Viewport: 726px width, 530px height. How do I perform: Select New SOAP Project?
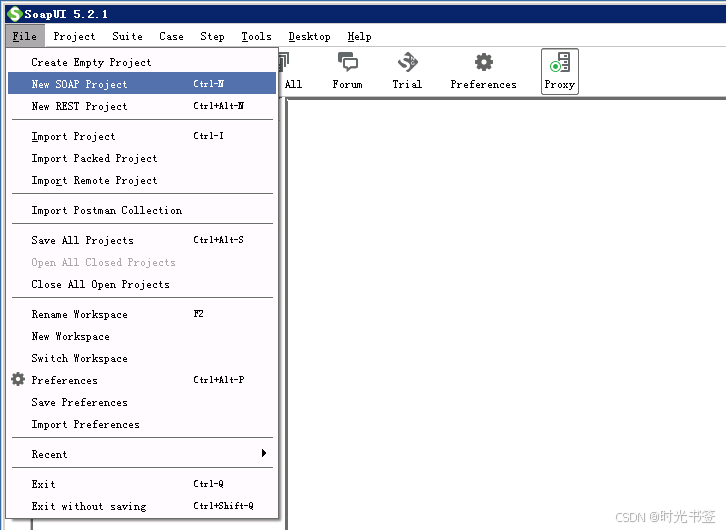point(142,84)
